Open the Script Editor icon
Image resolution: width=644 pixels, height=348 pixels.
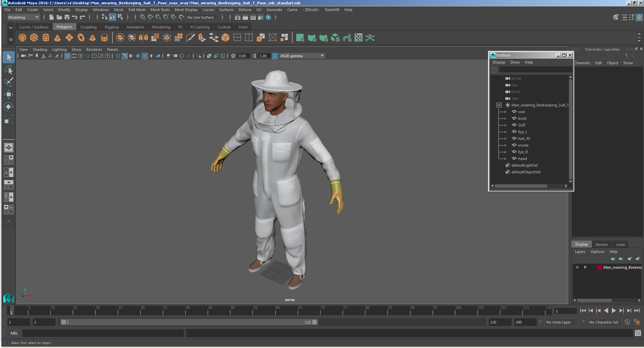(638, 333)
